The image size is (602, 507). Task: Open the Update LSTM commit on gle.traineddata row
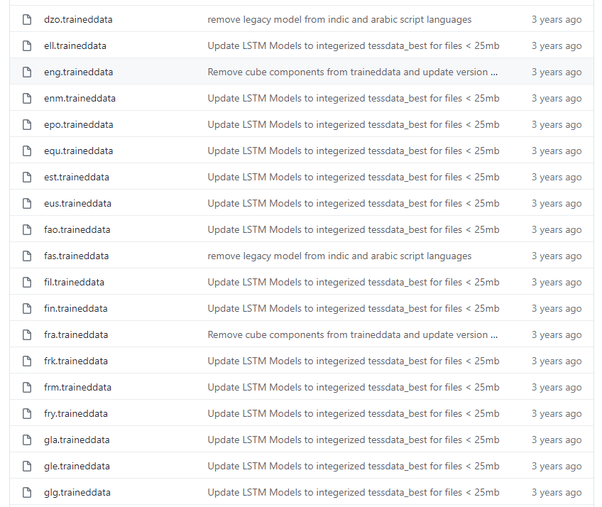click(353, 466)
